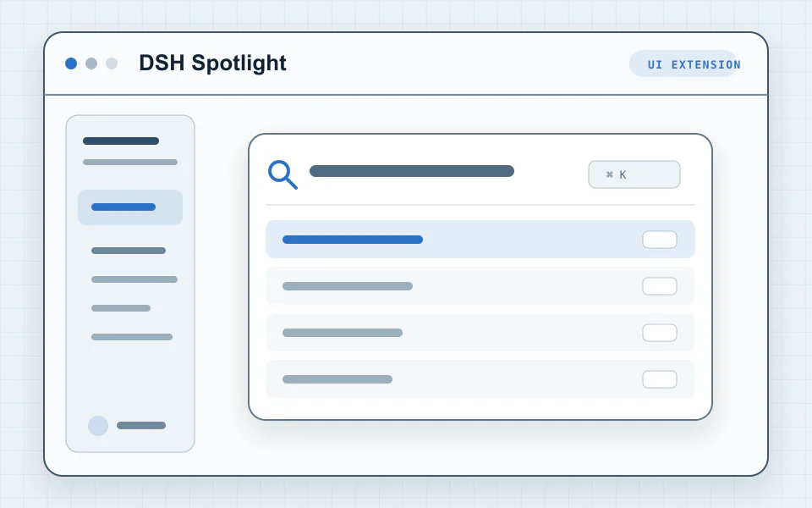Select the shortest gray sidebar menu item
This screenshot has height=508, width=812.
pos(121,308)
